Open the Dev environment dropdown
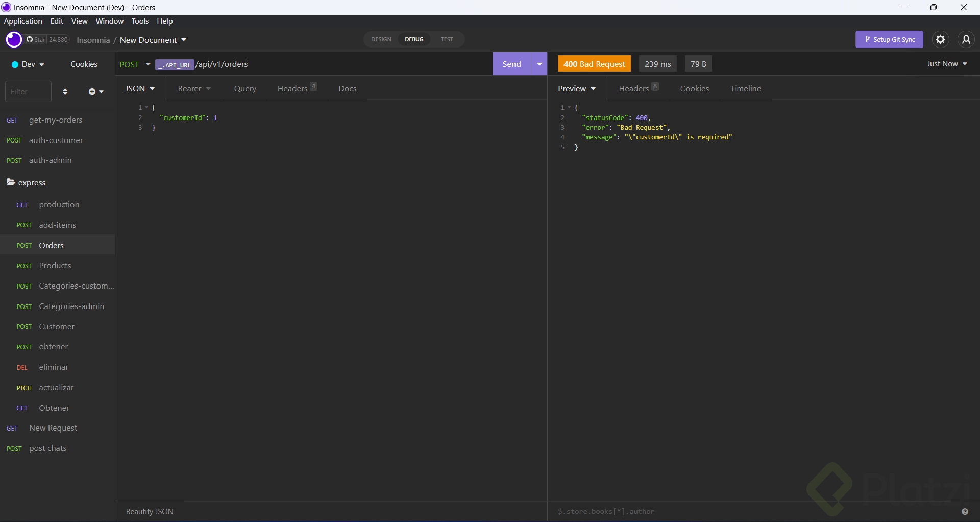 (29, 64)
